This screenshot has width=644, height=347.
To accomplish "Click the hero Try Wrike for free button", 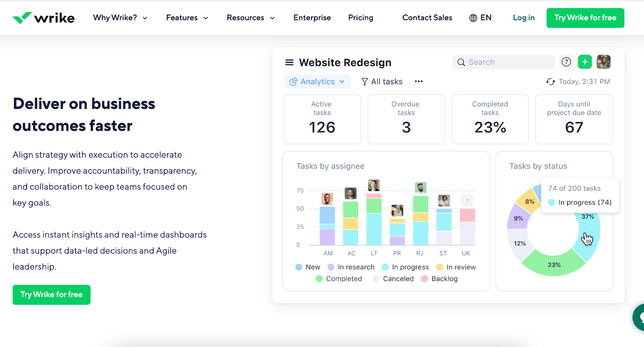I will [x=52, y=295].
